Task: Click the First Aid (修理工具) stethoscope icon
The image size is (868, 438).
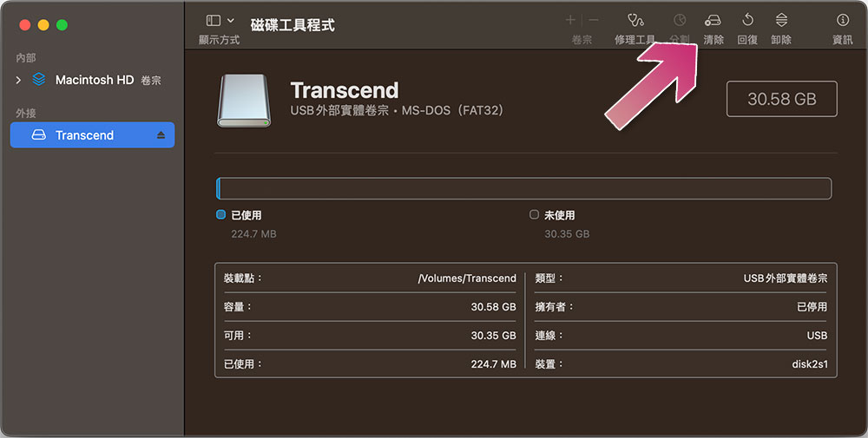Action: (x=635, y=20)
